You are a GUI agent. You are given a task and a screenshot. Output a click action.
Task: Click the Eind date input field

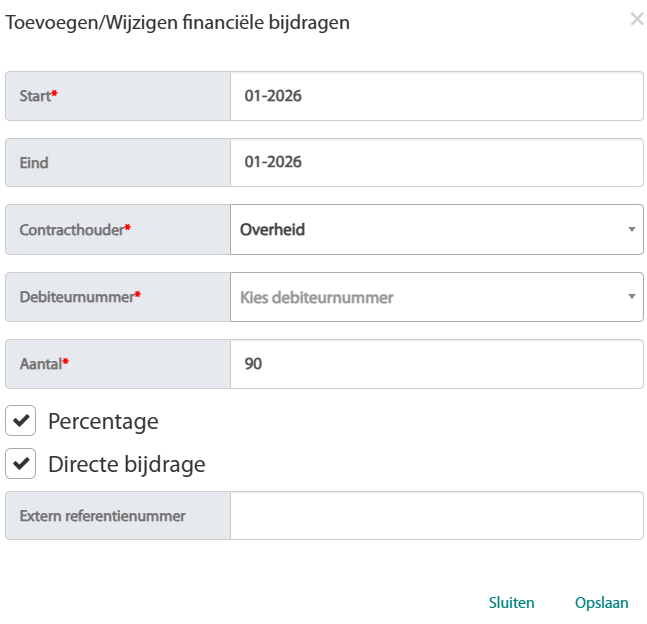(x=436, y=162)
